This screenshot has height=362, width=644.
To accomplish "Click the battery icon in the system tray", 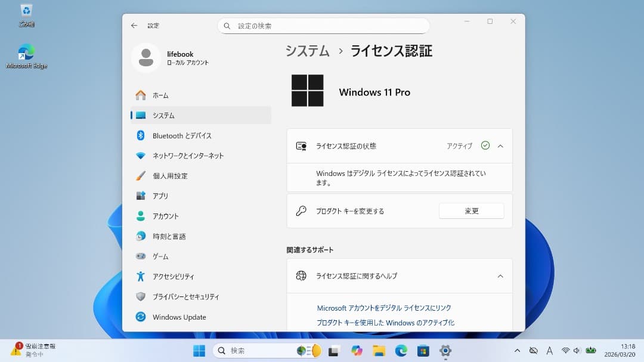I will 592,351.
